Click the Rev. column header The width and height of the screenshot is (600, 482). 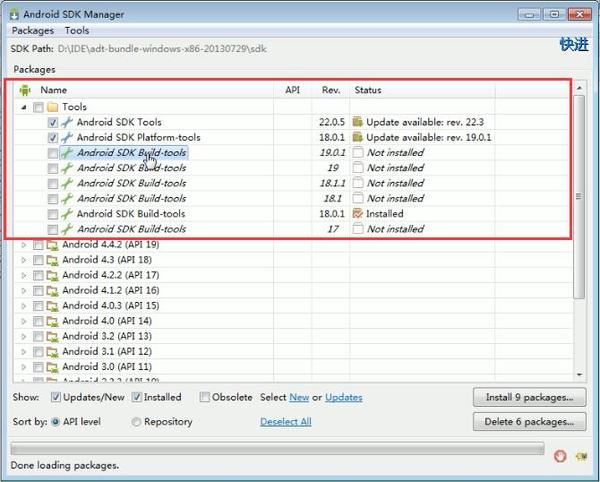click(331, 90)
